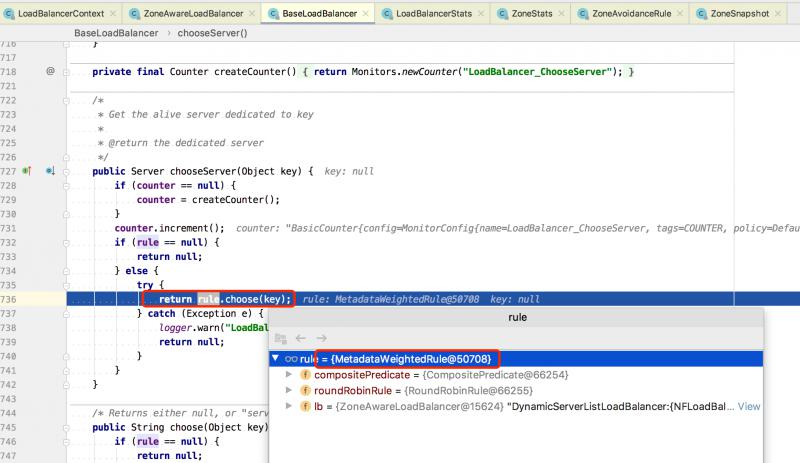The width and height of the screenshot is (800, 463).
Task: Close the BaseLoadBalancer tab
Action: tap(366, 13)
